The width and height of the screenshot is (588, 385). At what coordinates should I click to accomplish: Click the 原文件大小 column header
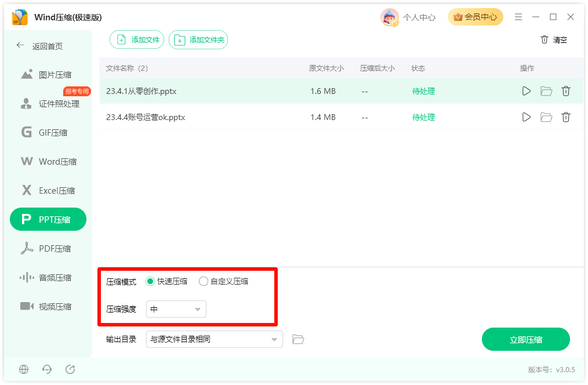coord(326,68)
